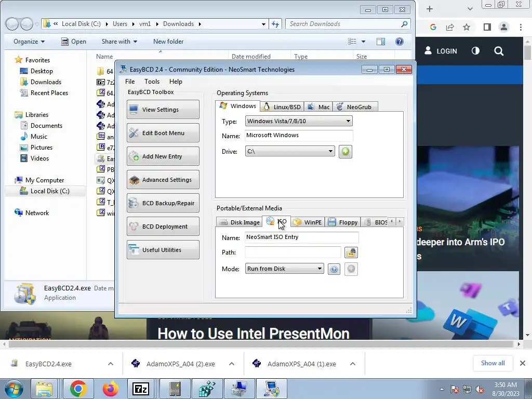Switch to Linux/BSD tab
532x399 pixels.
tap(282, 107)
